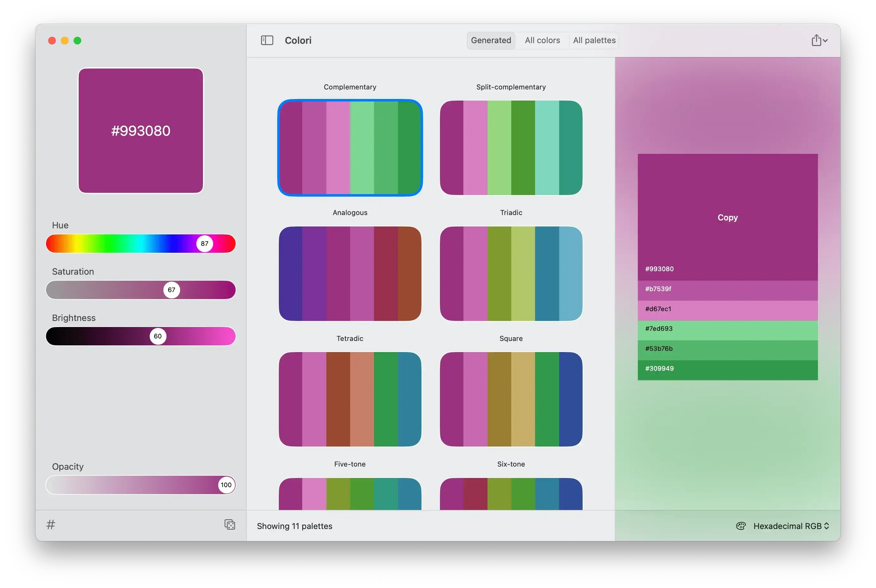Image resolution: width=876 pixels, height=588 pixels.
Task: Click the Saturation slider knob showing 67
Action: pos(171,290)
